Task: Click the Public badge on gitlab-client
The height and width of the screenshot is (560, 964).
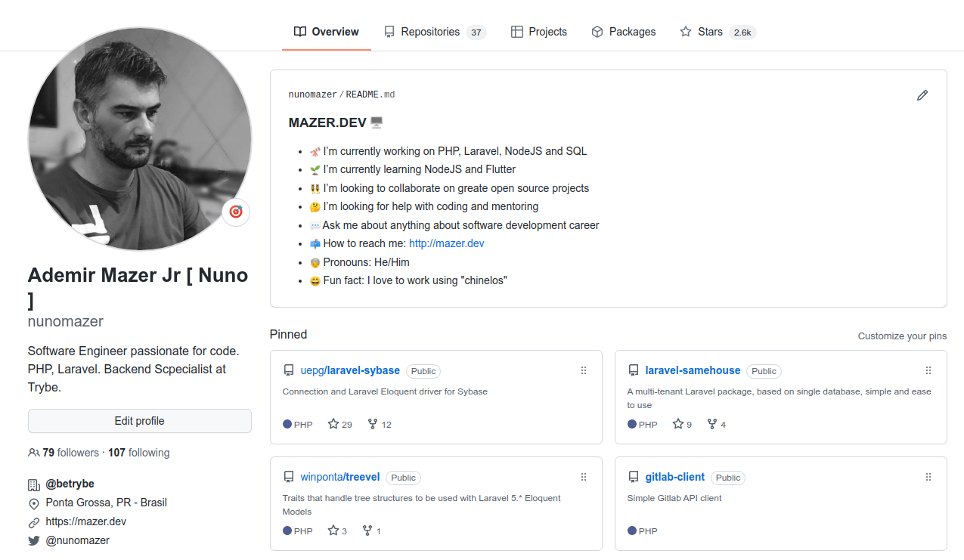Action: (728, 478)
